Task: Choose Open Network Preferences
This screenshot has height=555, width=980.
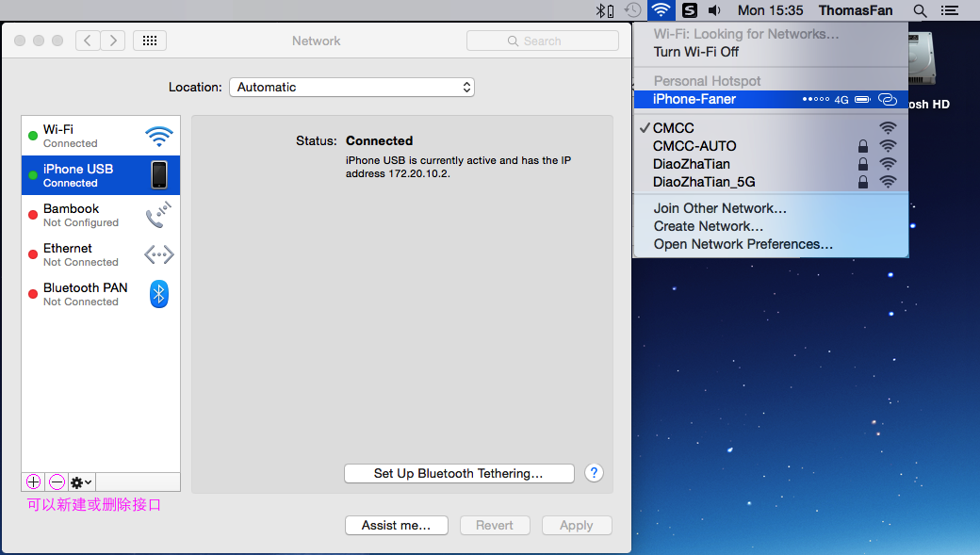Action: click(771, 244)
